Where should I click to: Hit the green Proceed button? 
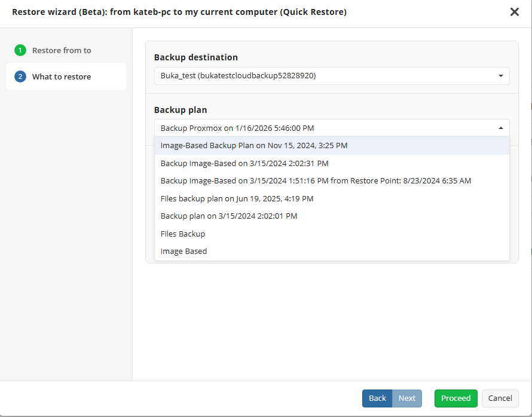tap(455, 398)
